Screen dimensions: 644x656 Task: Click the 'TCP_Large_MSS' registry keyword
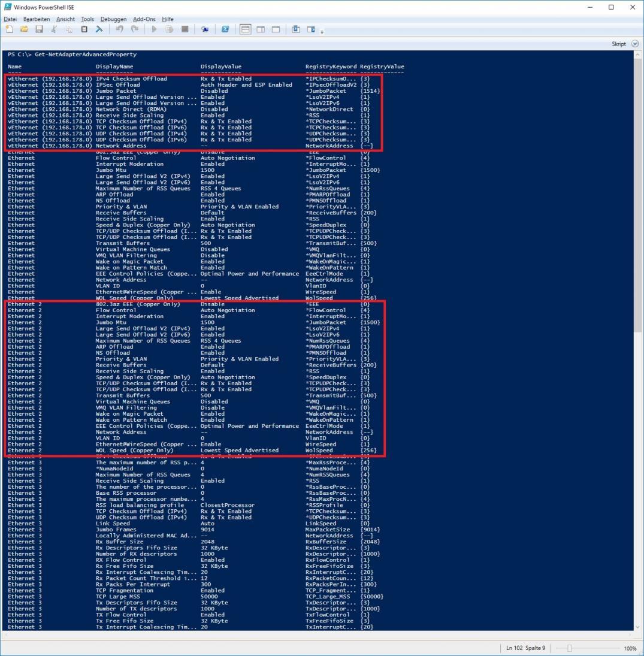point(328,597)
